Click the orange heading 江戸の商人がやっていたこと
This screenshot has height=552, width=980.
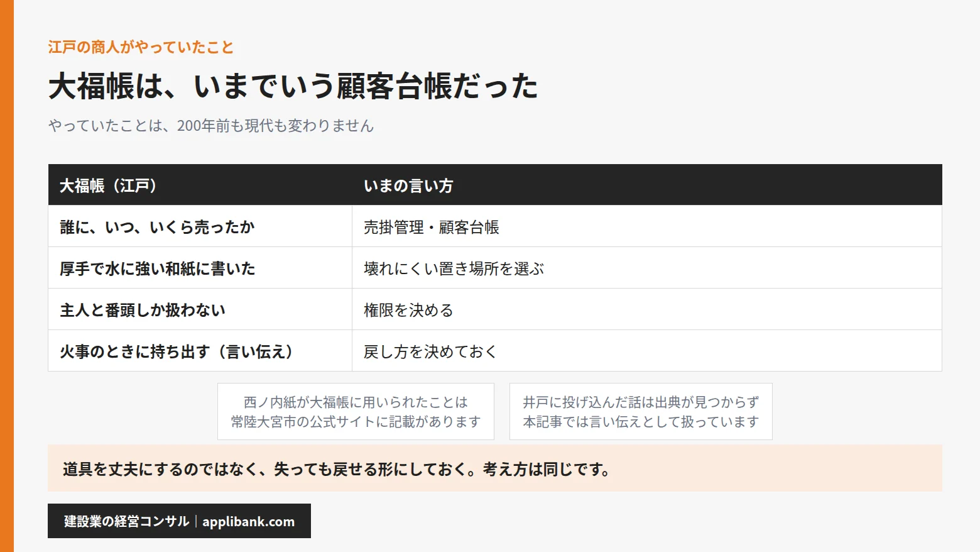(x=141, y=47)
